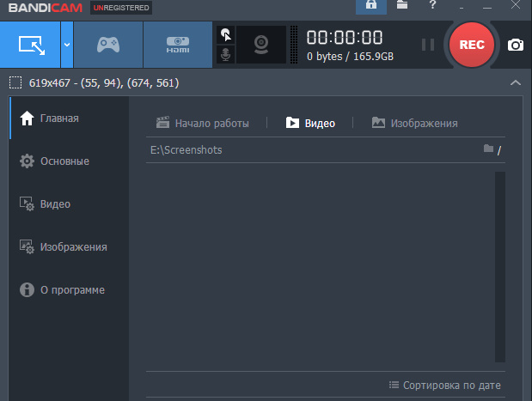The image size is (532, 401).
Task: Open the screen recording mode dropdown arrow
Action: click(x=67, y=45)
